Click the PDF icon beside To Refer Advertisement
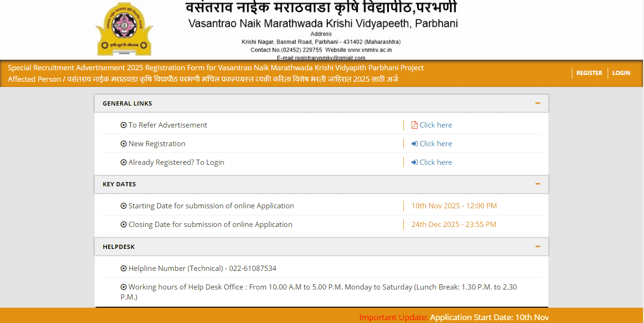The height and width of the screenshot is (323, 644). tap(414, 125)
